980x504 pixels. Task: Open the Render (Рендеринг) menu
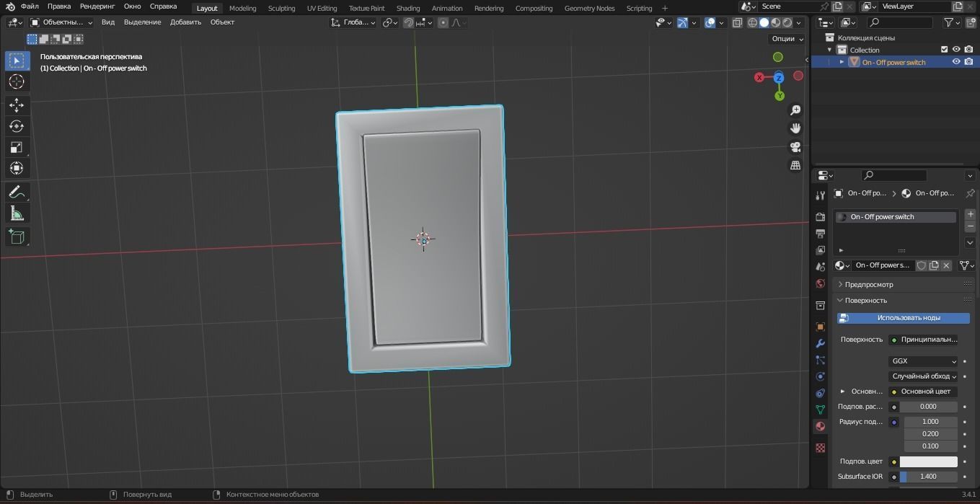coord(97,6)
